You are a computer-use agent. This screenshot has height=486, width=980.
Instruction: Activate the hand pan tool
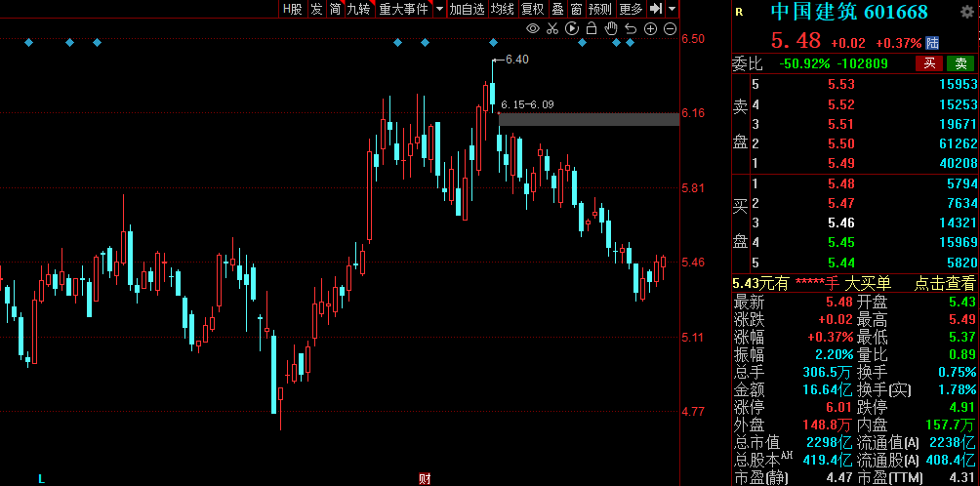pos(612,29)
